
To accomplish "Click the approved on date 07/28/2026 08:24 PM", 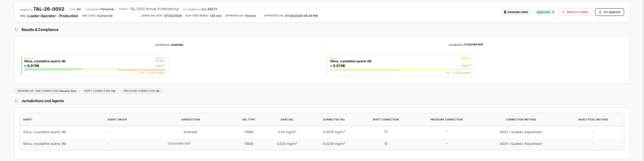I will 301,16.
